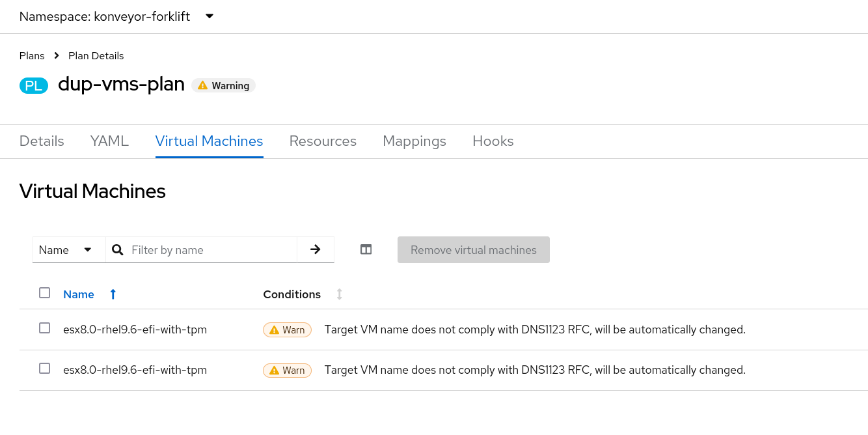
Task: Click the Remove virtual machines button
Action: click(x=473, y=249)
